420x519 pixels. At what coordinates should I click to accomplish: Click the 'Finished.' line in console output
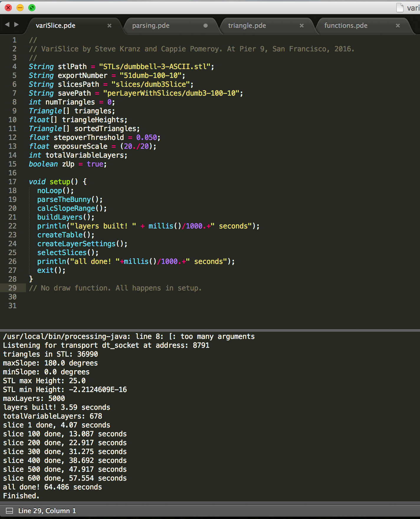(x=21, y=496)
